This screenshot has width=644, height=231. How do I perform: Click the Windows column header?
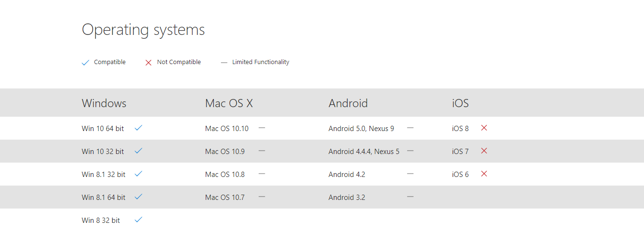pyautogui.click(x=104, y=103)
